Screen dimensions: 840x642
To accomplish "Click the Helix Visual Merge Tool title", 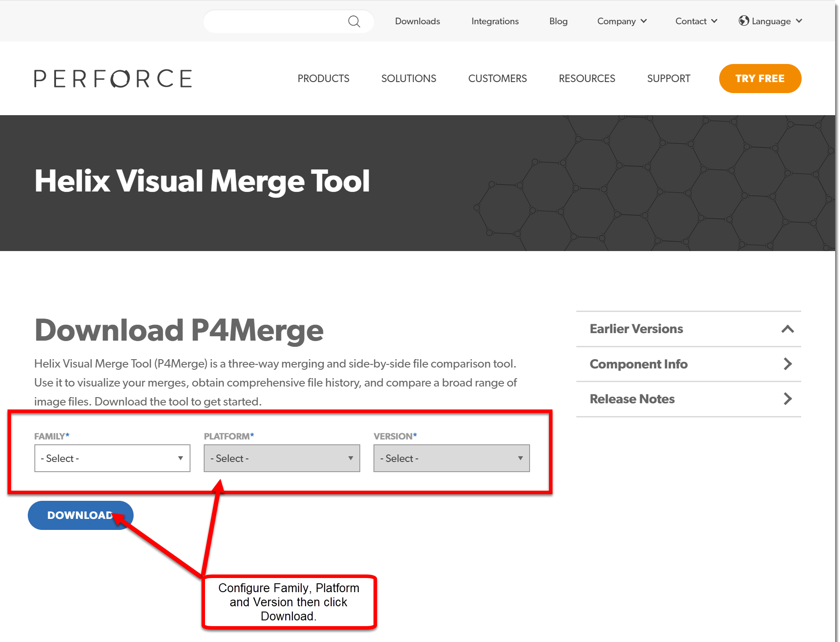I will pos(202,181).
